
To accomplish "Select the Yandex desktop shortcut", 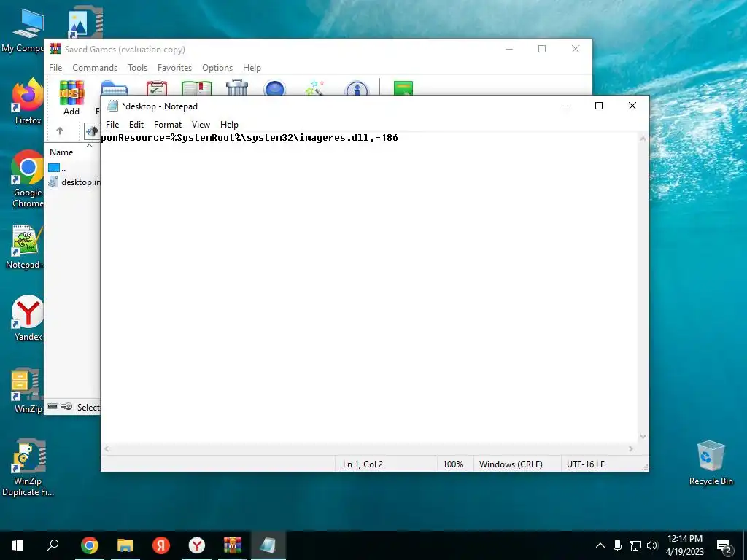I will tap(28, 318).
